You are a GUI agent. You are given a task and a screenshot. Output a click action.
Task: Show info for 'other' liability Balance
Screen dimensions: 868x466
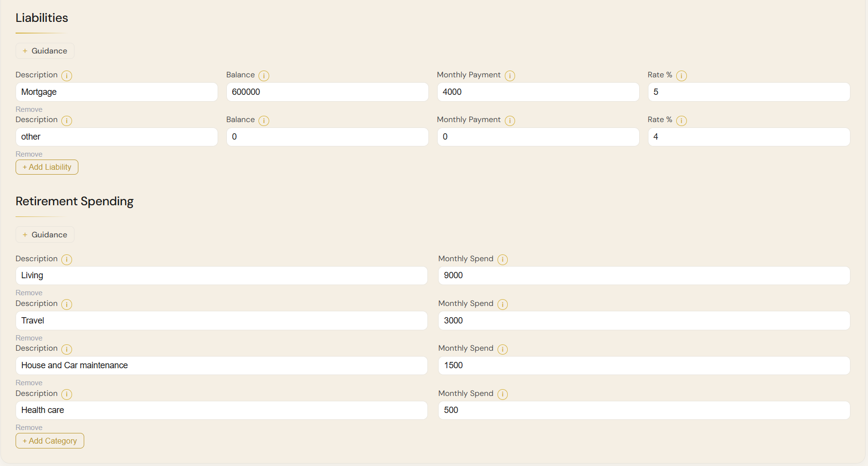264,120
